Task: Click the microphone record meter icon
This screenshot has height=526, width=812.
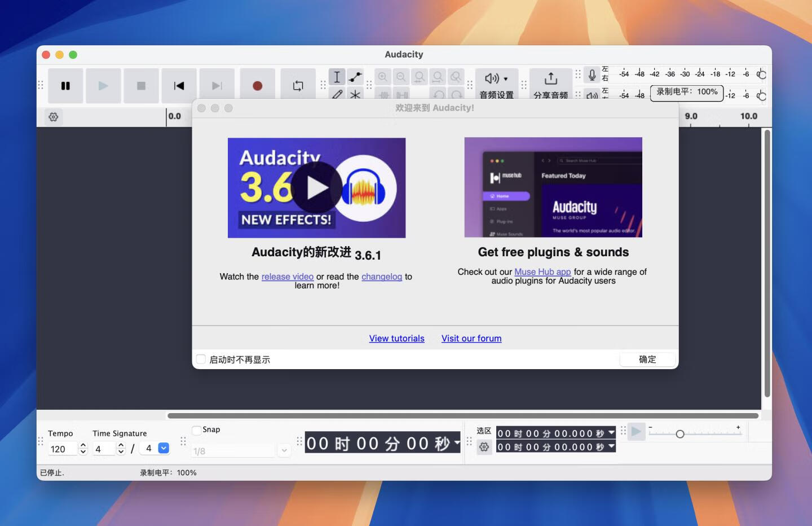Action: tap(592, 74)
